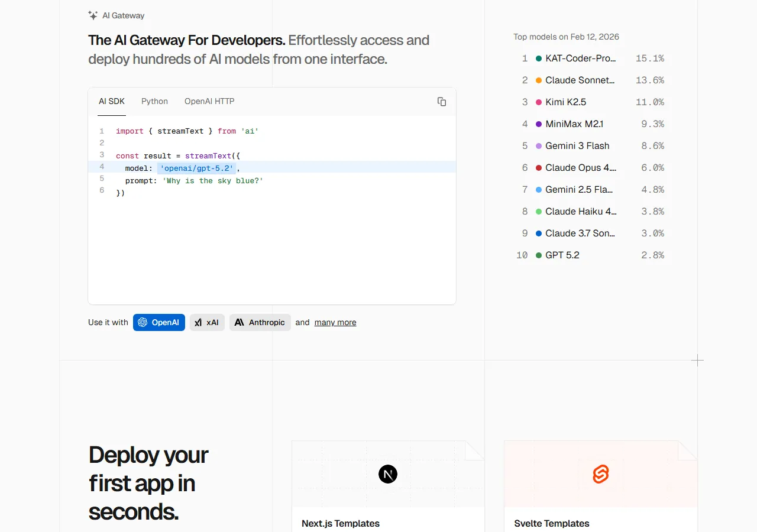Switch to the Python code tab

tap(154, 102)
